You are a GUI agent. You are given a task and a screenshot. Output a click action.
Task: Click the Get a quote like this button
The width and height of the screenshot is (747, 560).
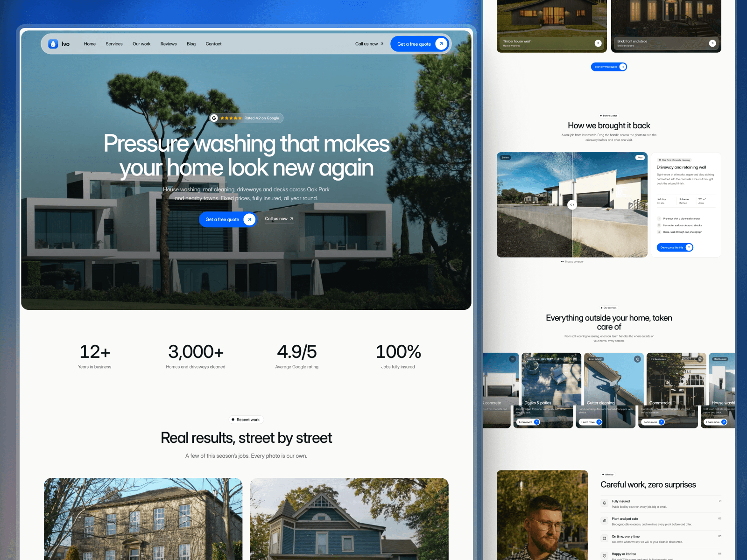coord(675,247)
